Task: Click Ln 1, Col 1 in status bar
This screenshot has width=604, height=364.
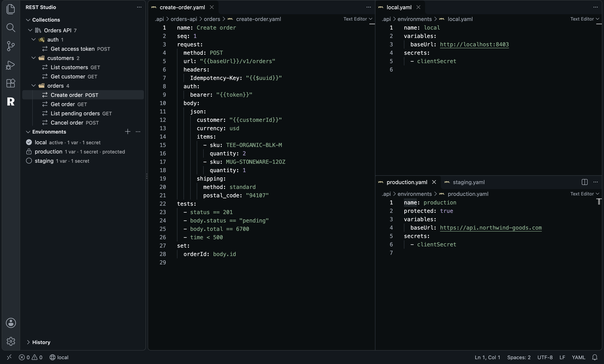Action: (x=487, y=357)
